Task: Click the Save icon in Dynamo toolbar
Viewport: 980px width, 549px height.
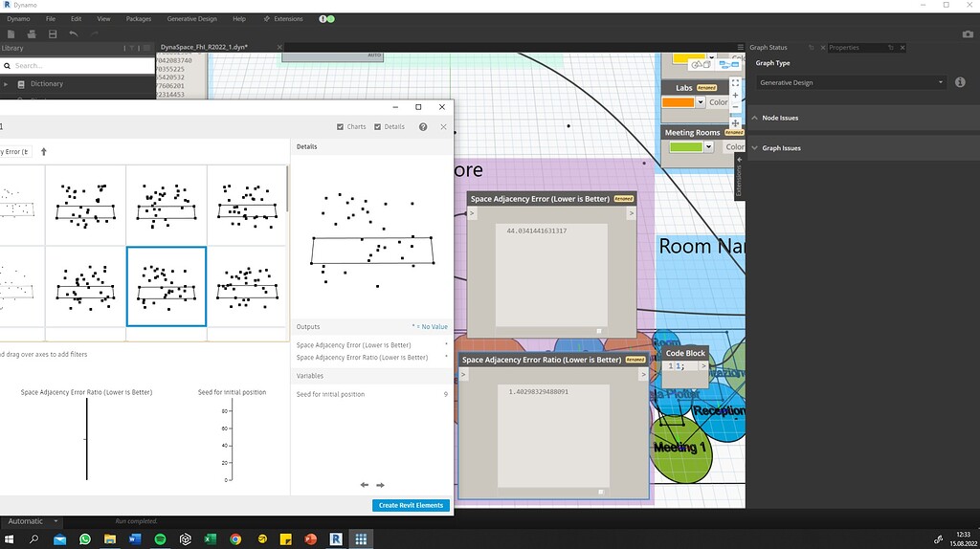Action: (x=53, y=33)
